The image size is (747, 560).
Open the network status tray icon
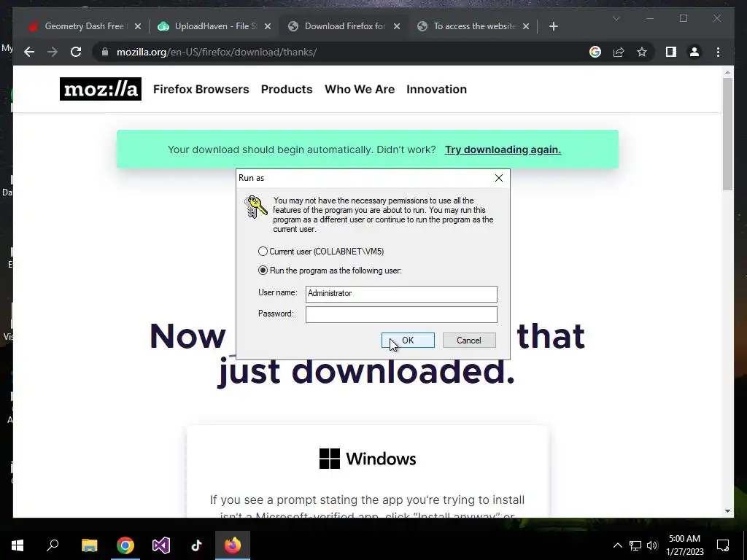tap(635, 545)
